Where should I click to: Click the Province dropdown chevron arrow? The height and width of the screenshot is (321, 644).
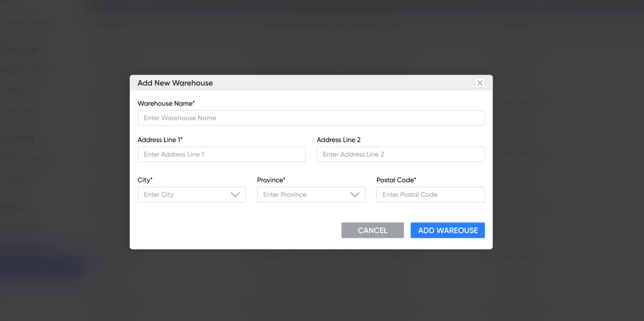(355, 194)
